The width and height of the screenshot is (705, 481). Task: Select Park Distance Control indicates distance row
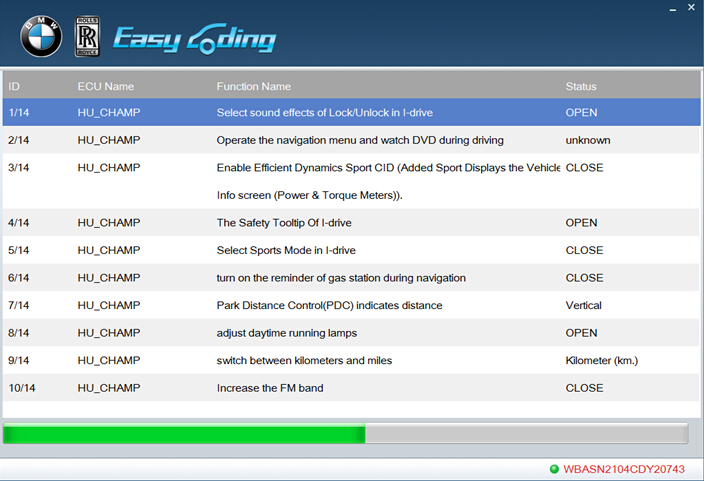click(351, 305)
